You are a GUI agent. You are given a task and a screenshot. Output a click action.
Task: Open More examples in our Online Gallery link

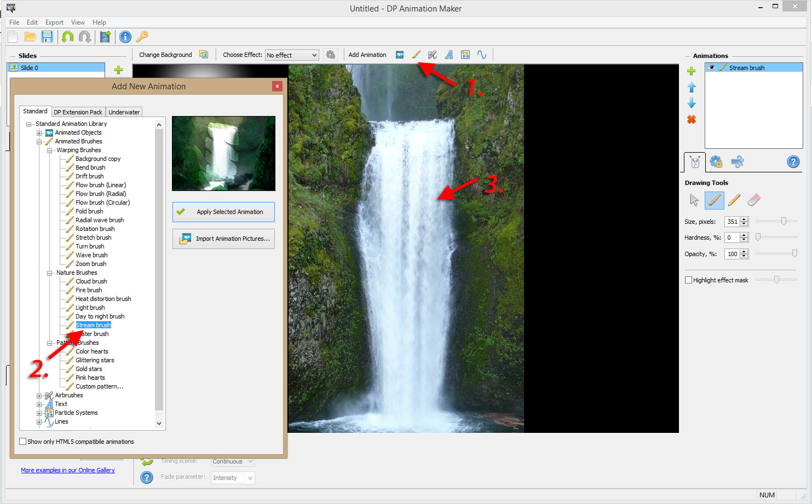pos(68,470)
